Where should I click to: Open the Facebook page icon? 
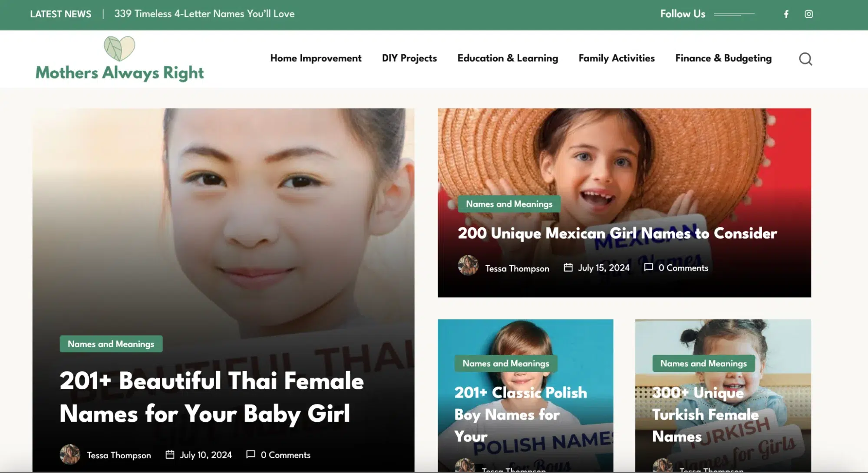[786, 14]
